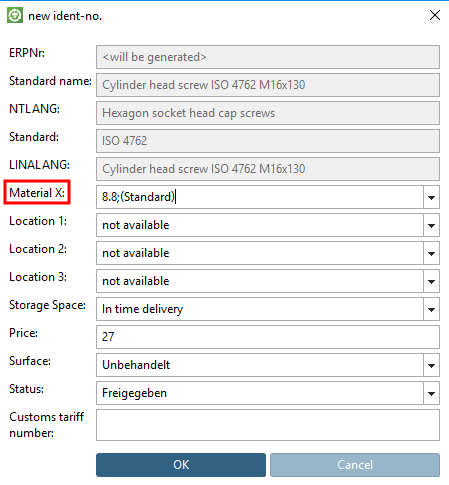Click the Material X text field
Screen dimensions: 449x485
tap(260, 197)
